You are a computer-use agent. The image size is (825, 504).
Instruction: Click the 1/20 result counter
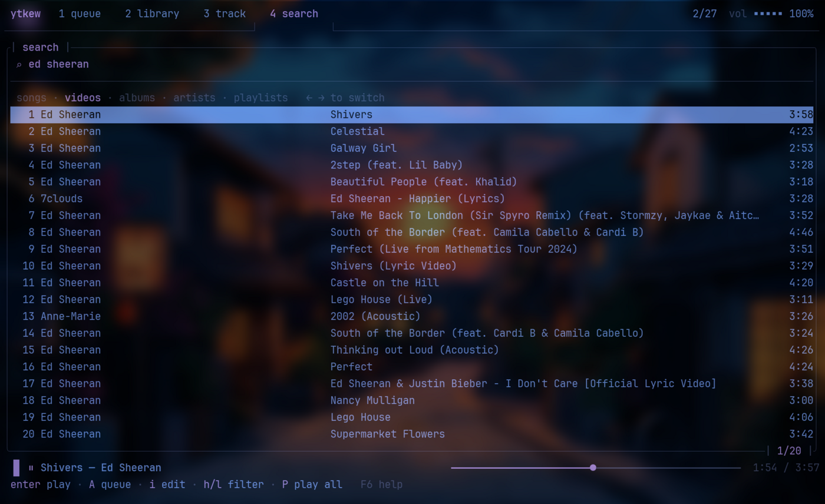[789, 451]
